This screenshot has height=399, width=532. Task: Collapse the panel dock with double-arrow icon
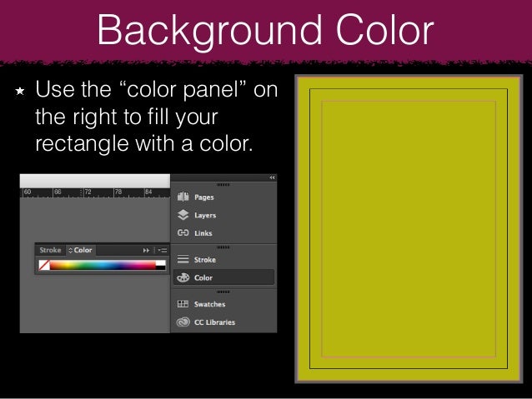pos(272,177)
